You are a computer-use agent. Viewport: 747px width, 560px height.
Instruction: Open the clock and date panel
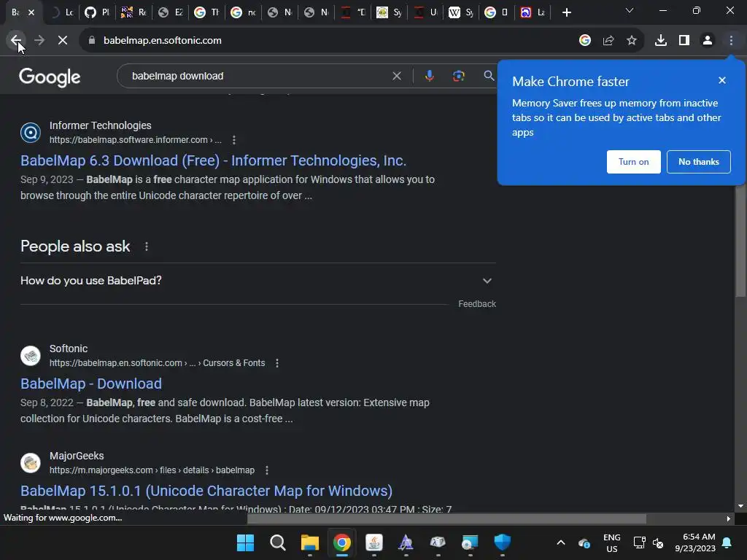695,542
